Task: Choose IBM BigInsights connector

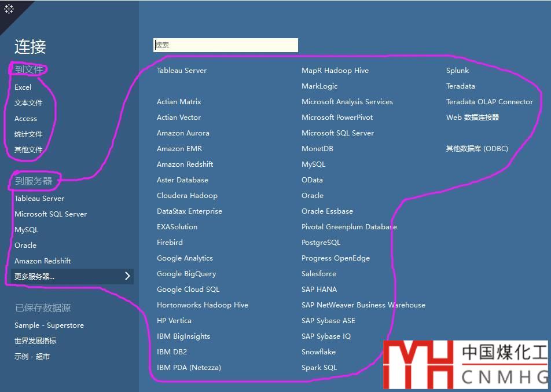Action: pos(183,336)
